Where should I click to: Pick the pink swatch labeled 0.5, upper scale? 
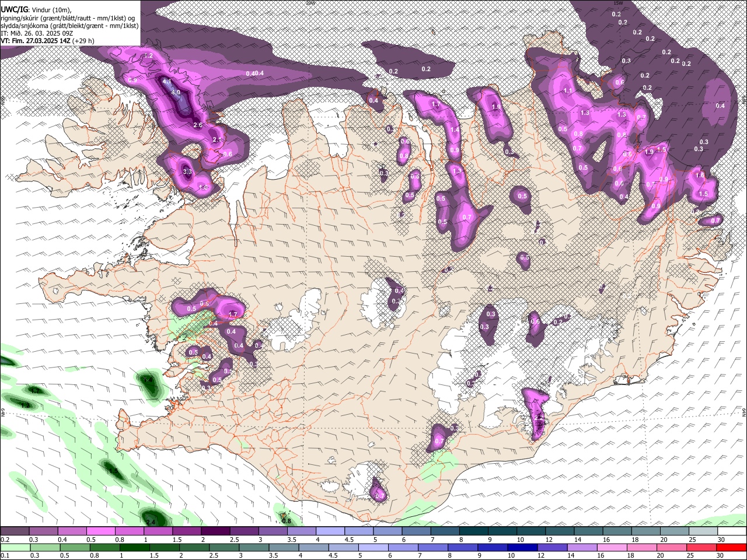(100, 531)
